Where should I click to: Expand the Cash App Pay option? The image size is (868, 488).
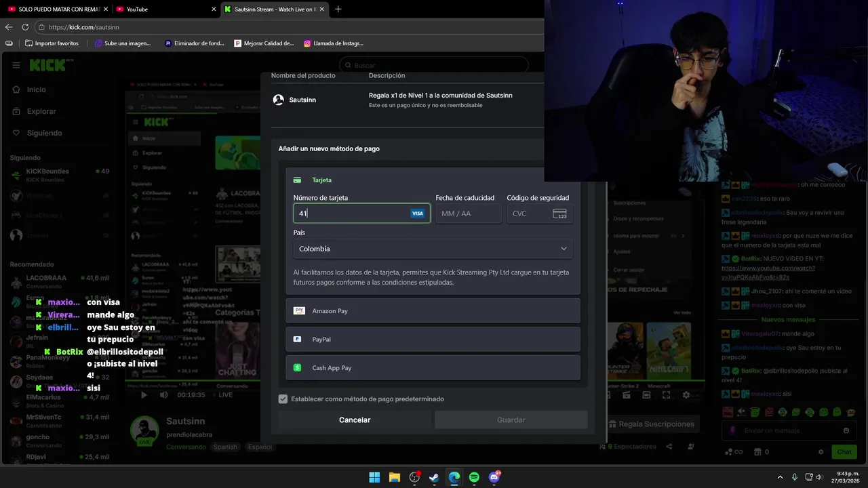(433, 367)
